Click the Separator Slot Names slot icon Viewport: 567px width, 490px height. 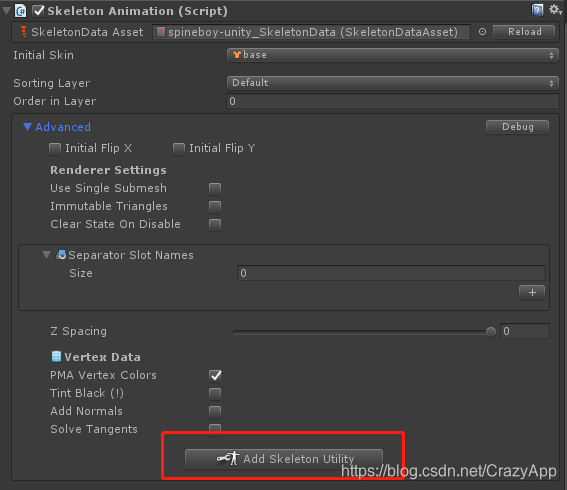61,255
